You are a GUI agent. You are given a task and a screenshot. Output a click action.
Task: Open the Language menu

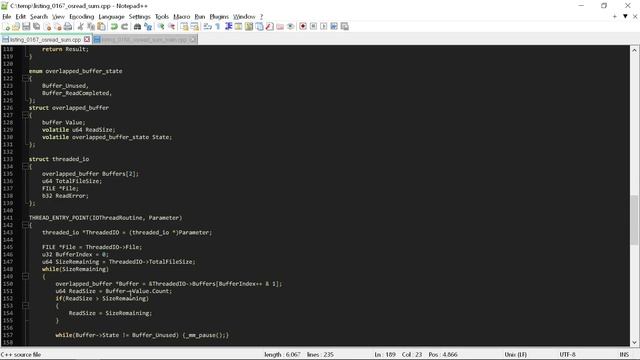[111, 17]
